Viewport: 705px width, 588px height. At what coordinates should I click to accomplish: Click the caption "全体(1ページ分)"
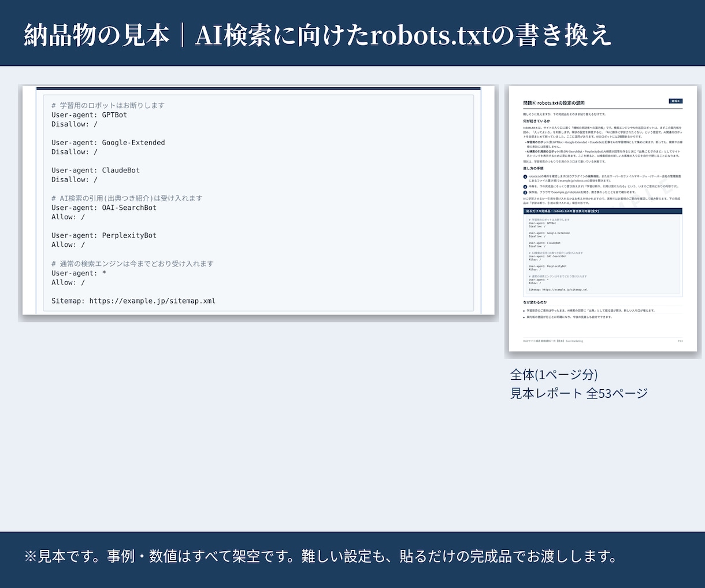point(554,374)
